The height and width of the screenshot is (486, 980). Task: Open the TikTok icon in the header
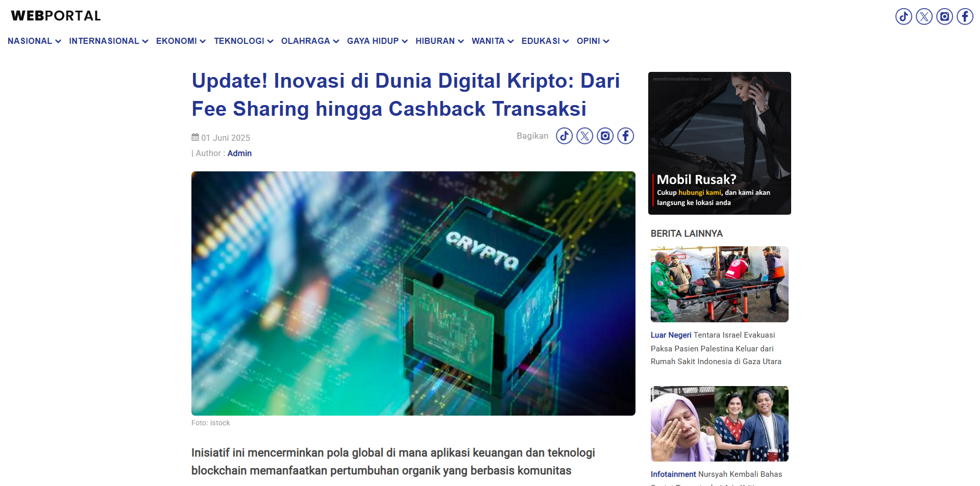(903, 17)
